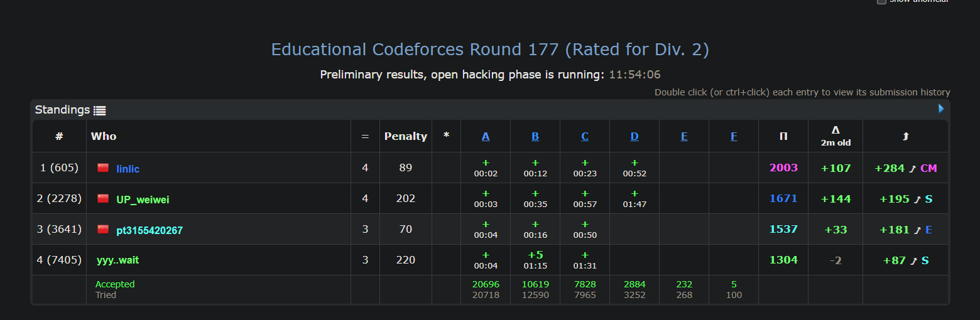Toggle the show unofficial checkbox
Image resolution: width=980 pixels, height=320 pixels.
tap(881, 1)
